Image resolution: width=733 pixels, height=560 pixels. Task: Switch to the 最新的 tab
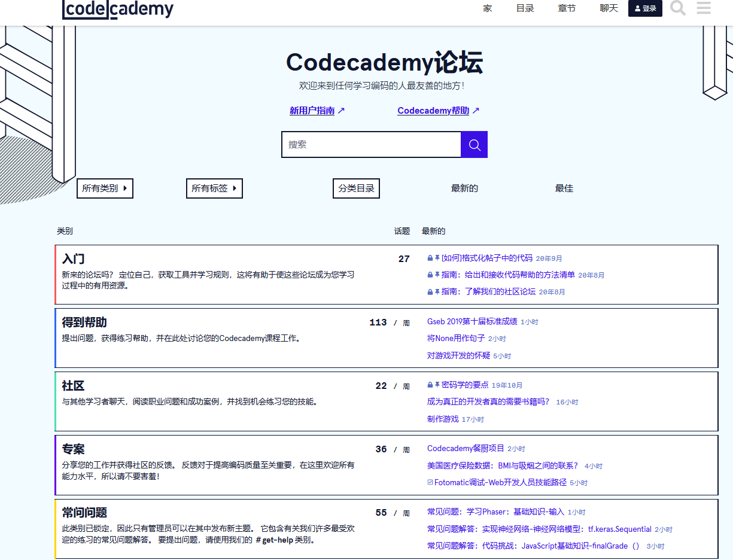464,188
